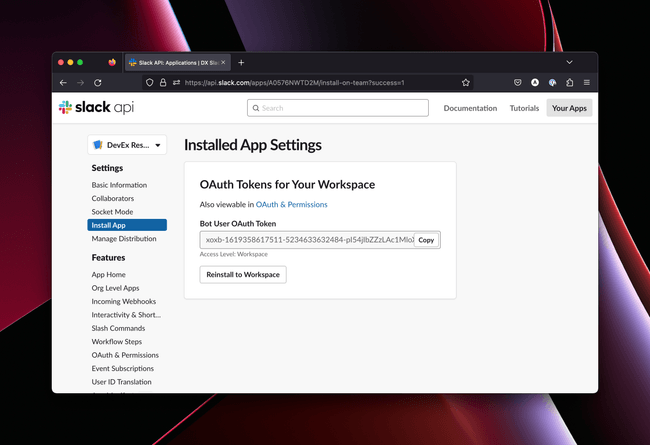650x445 pixels.
Task: Open the Documentation nav item
Action: (x=470, y=108)
